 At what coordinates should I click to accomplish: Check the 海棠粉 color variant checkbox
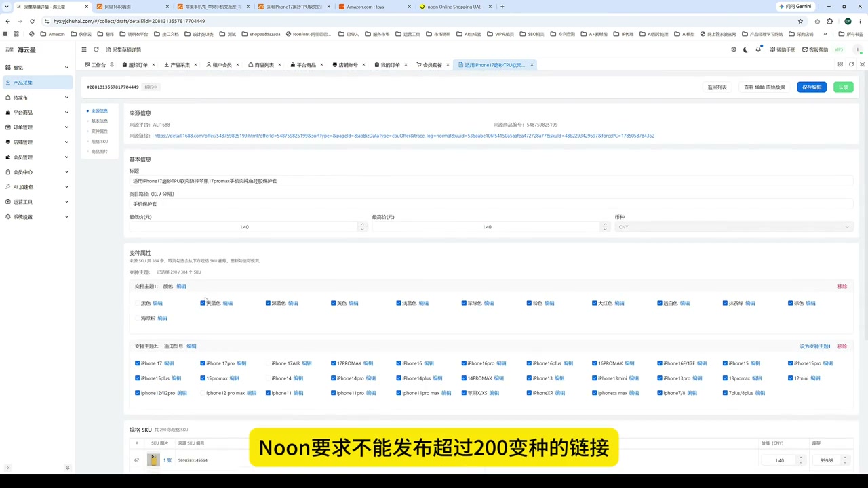tap(137, 318)
